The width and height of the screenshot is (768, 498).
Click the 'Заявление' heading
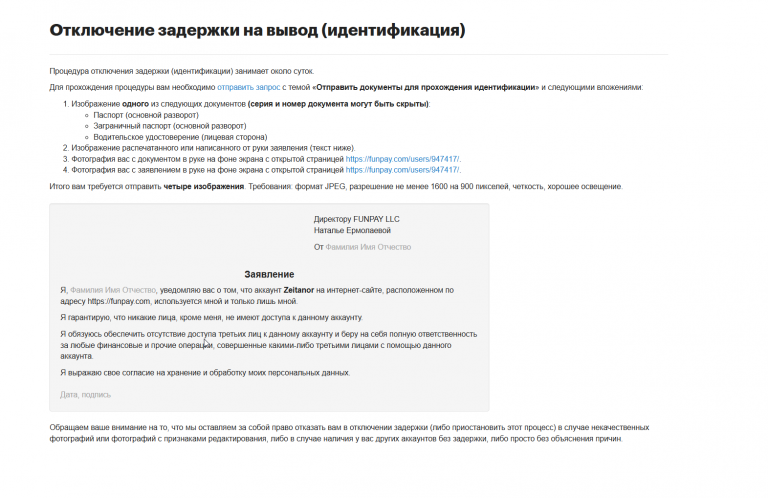coord(269,274)
